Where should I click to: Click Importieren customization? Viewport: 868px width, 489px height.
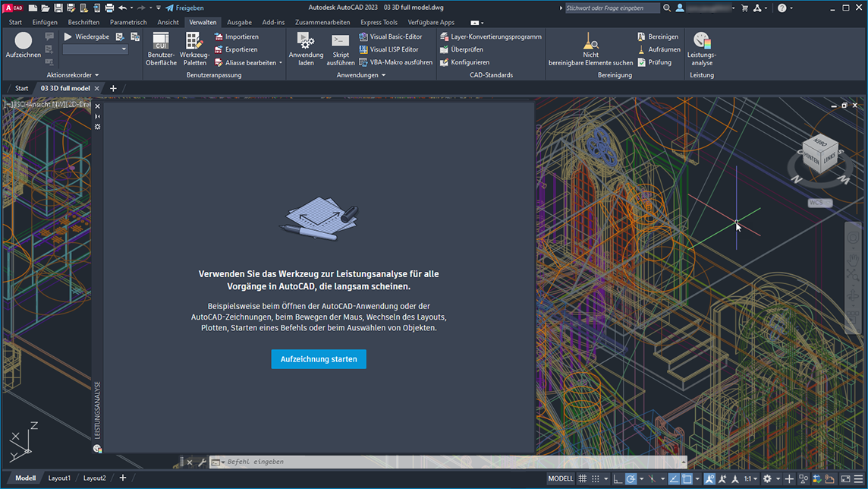tap(237, 36)
